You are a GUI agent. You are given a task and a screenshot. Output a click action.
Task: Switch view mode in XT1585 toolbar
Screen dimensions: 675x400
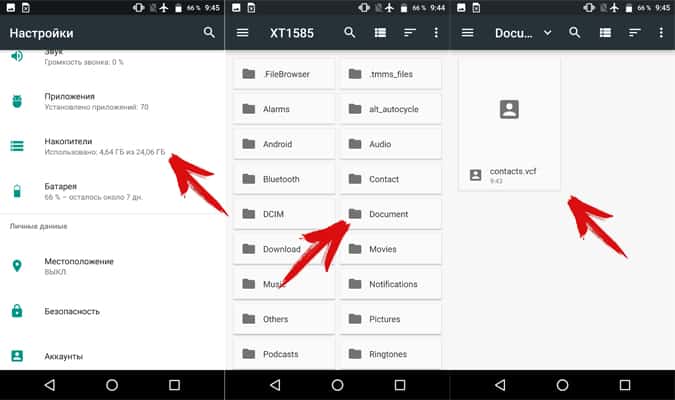tap(380, 33)
